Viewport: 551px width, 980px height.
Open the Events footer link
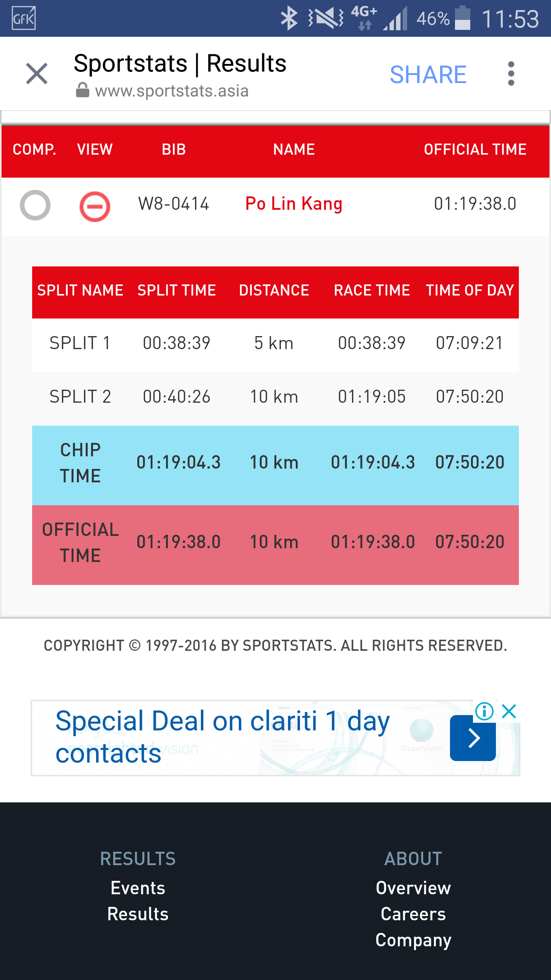(138, 888)
